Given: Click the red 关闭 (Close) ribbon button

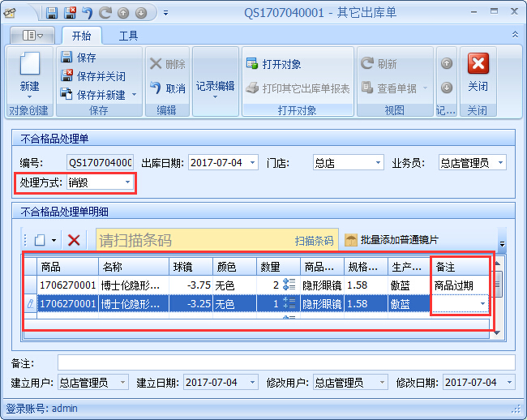Looking at the screenshot, I should [478, 72].
